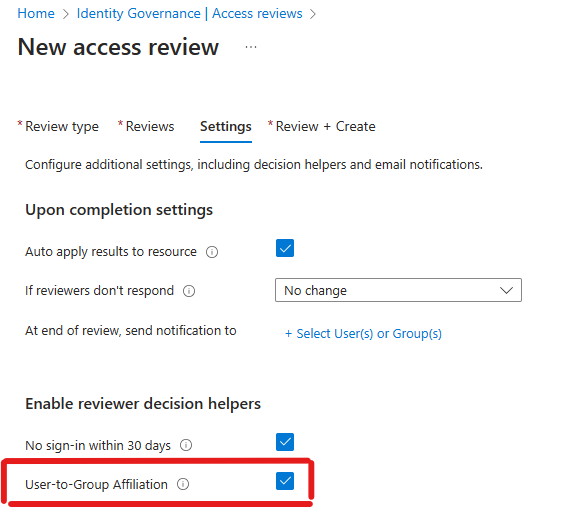561x527 pixels.
Task: Select the Settings tab
Action: pyautogui.click(x=226, y=127)
